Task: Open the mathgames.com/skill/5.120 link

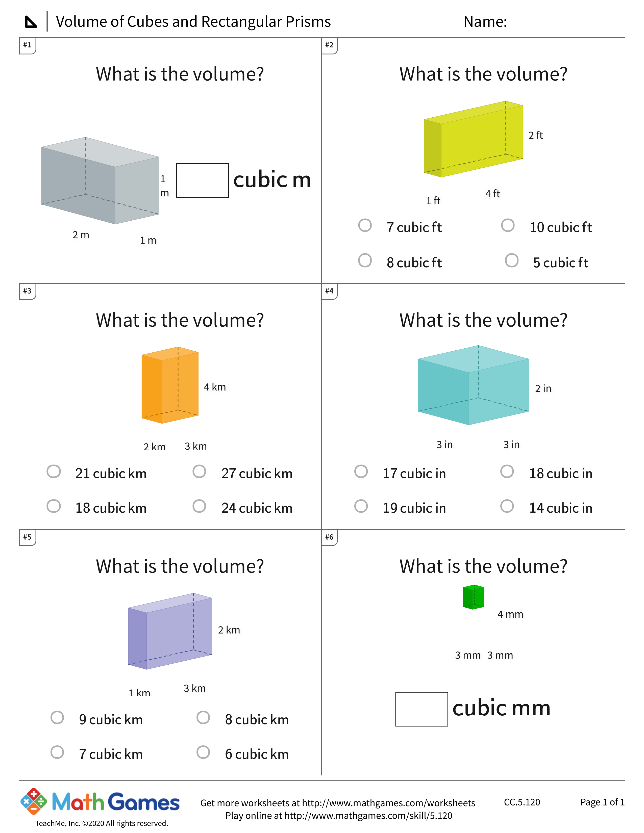Action: pyautogui.click(x=368, y=816)
